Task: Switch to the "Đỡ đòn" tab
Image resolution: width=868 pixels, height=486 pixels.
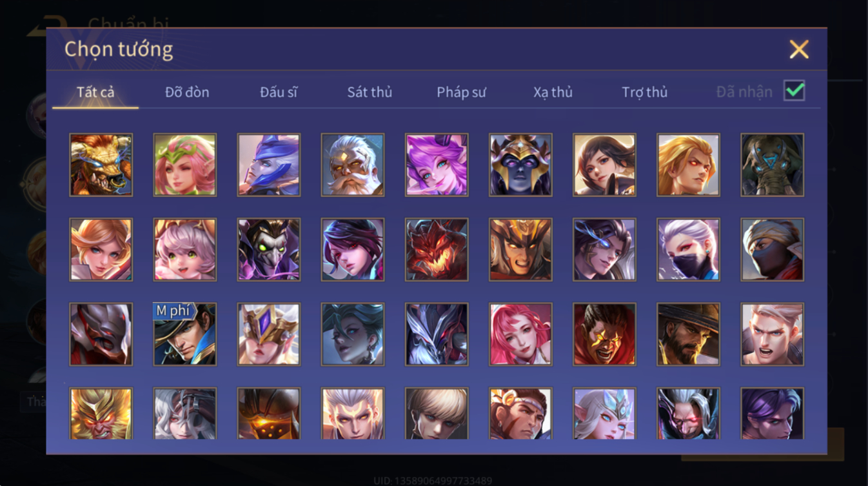Action: (x=187, y=92)
